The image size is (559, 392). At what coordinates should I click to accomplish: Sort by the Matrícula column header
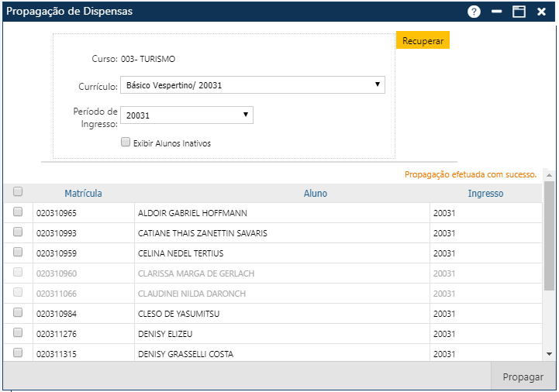tap(83, 194)
